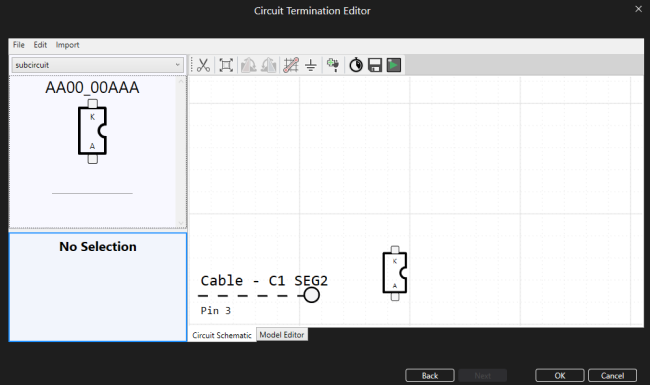
Task: Open the Import menu
Action: pyautogui.click(x=67, y=45)
